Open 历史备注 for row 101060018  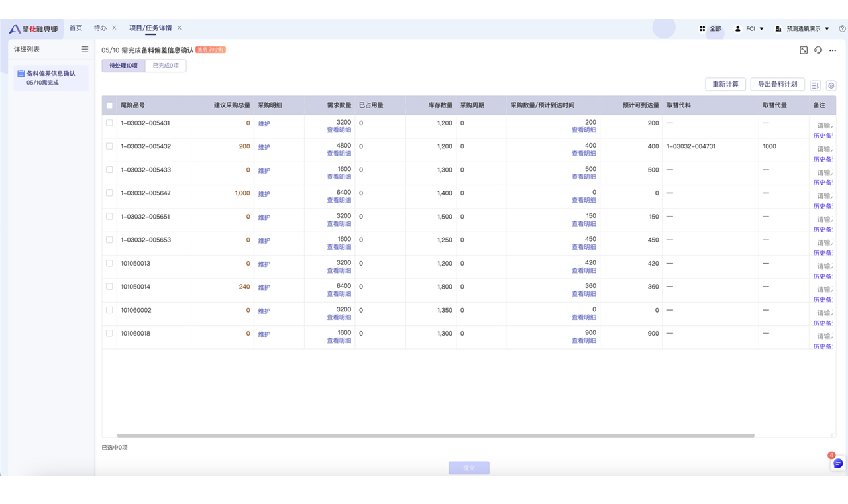coord(822,346)
